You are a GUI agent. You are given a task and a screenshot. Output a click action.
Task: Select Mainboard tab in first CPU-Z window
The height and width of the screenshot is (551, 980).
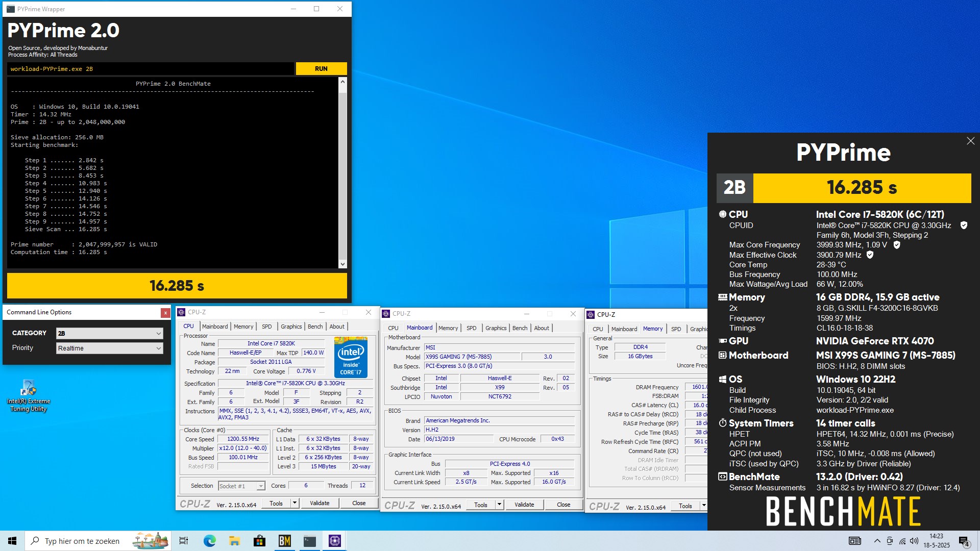click(x=215, y=327)
